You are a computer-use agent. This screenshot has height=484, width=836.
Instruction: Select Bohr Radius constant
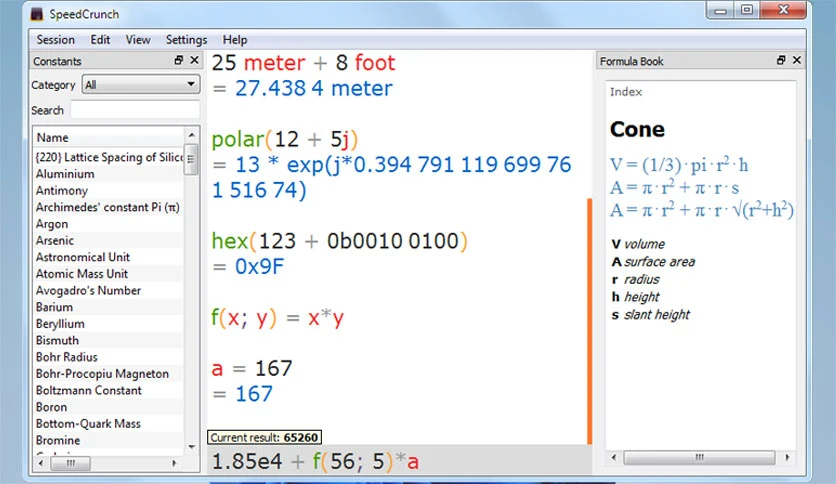tap(109, 357)
